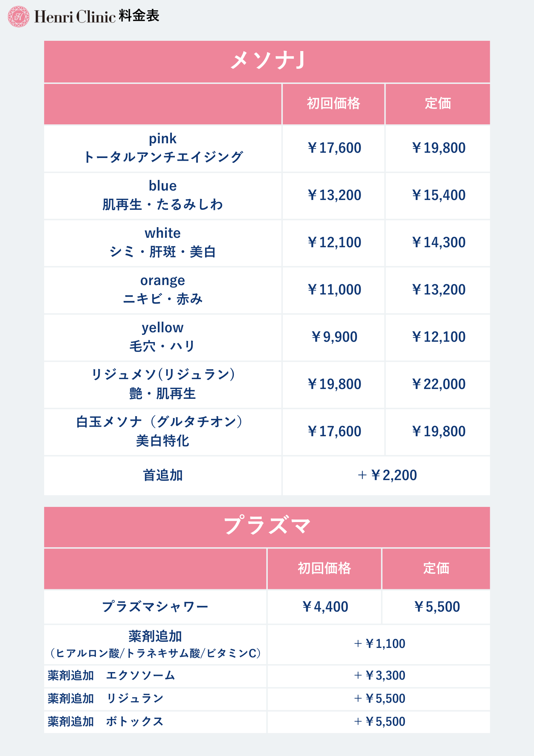This screenshot has width=534, height=756.
Task: Select the メソナJ table header banner
Action: coord(267,61)
